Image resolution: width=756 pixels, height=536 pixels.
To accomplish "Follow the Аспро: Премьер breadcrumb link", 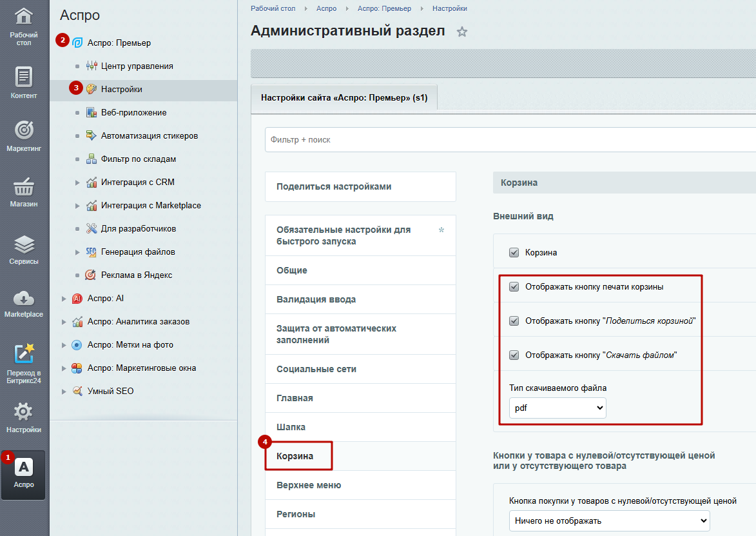I will coord(384,8).
